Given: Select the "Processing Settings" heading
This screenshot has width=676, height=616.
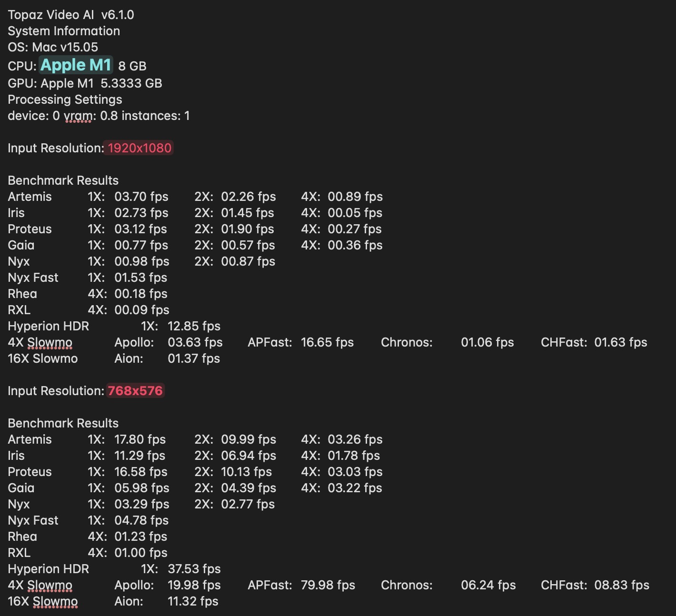Looking at the screenshot, I should pos(65,99).
